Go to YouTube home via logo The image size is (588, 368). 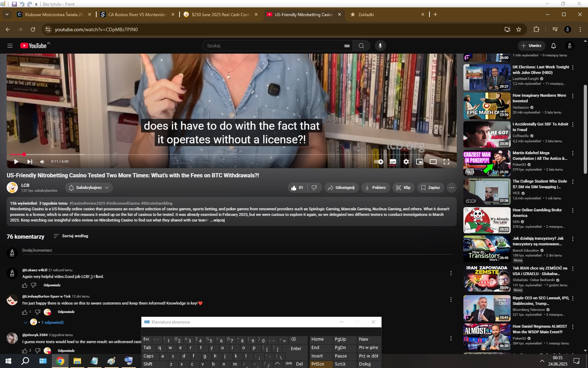pyautogui.click(x=33, y=46)
